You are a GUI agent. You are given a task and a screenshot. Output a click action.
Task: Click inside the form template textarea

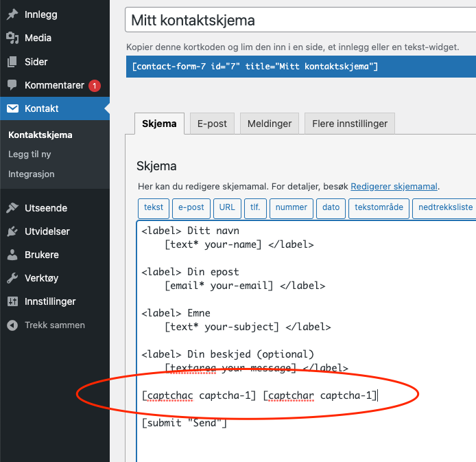tap(306, 341)
